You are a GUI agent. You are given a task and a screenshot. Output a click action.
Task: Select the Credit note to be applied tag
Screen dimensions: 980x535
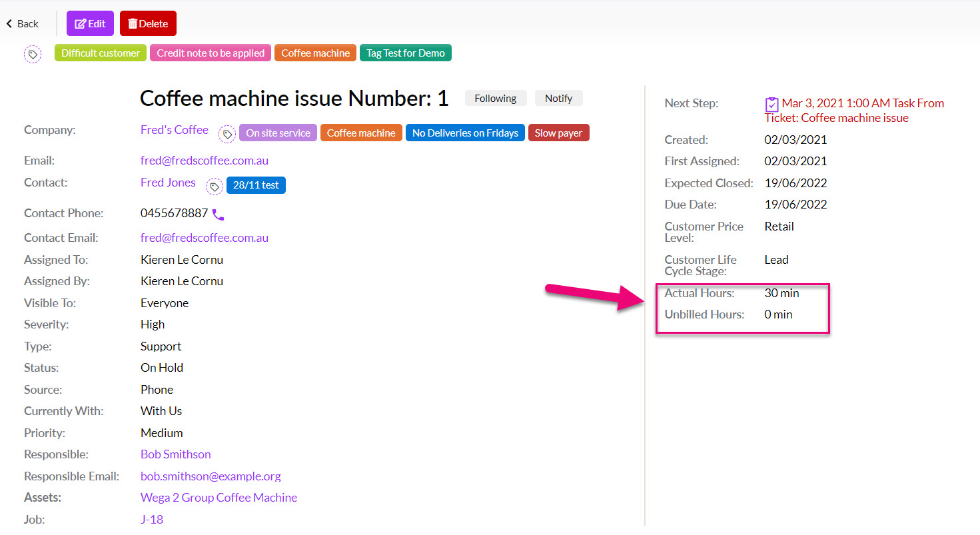(211, 53)
